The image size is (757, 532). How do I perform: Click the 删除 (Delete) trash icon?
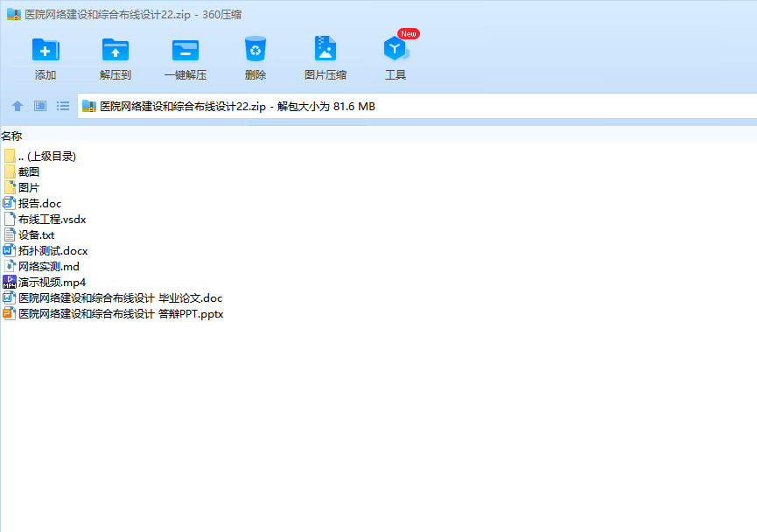point(256,49)
